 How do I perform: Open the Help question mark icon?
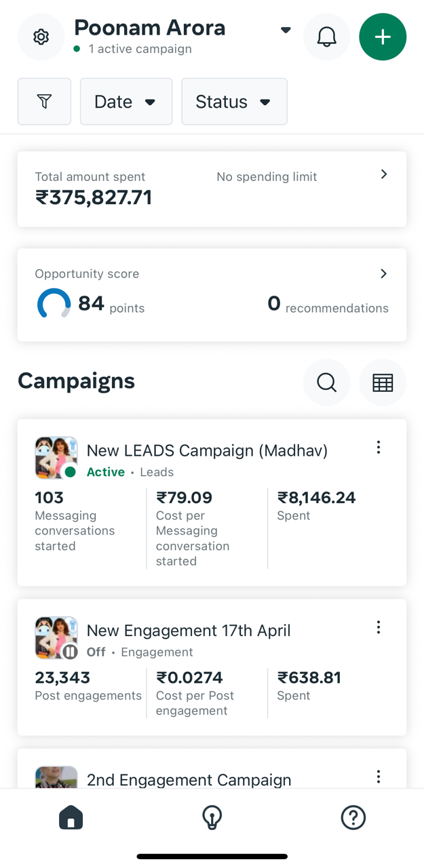[353, 817]
